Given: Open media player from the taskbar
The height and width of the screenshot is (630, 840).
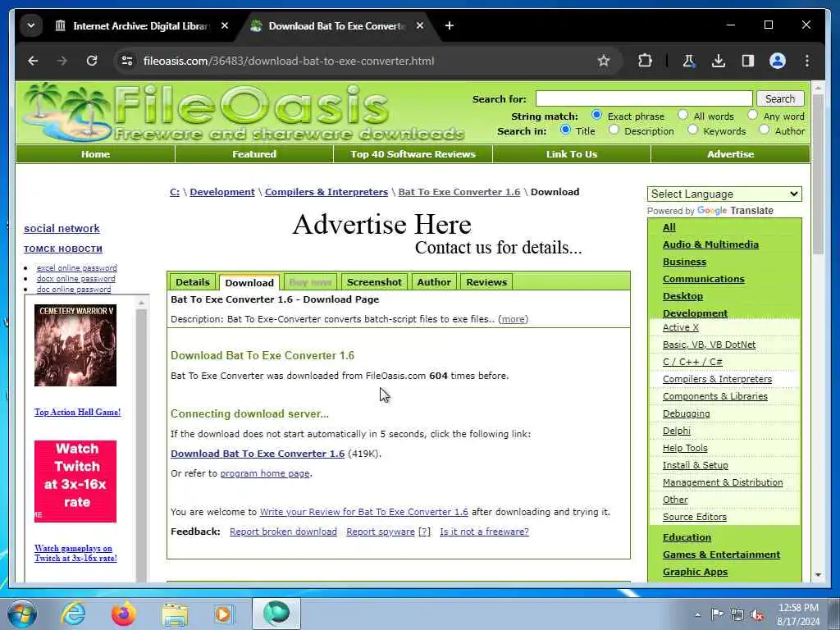Looking at the screenshot, I should click(x=224, y=614).
